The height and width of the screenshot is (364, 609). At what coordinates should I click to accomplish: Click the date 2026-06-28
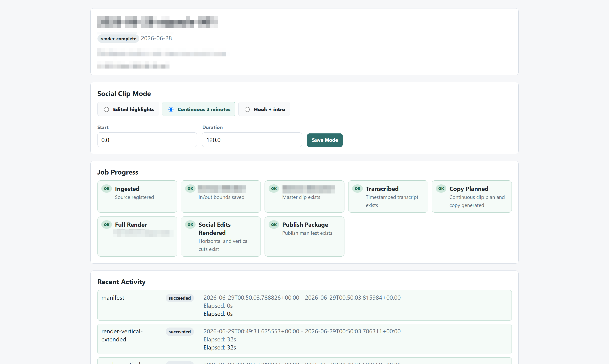pos(156,38)
